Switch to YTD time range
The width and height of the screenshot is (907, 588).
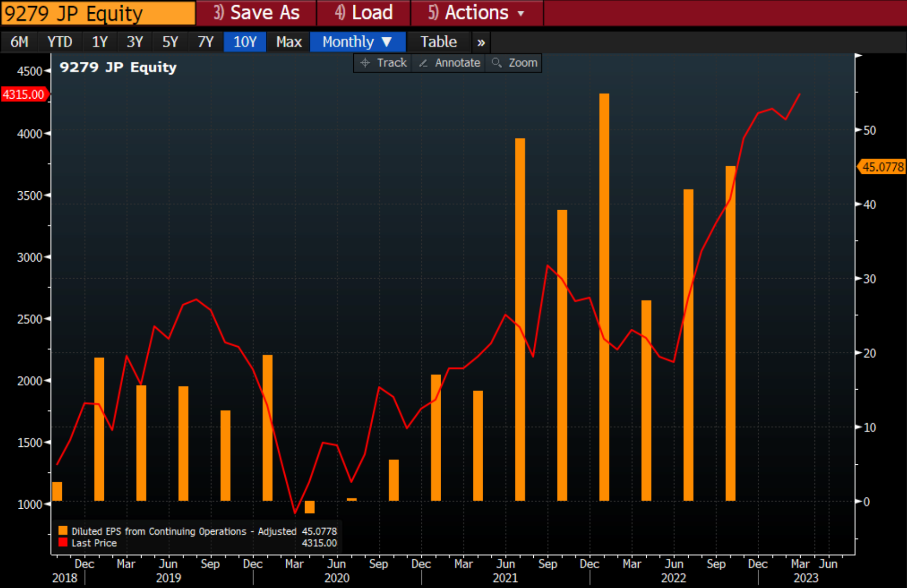59,42
